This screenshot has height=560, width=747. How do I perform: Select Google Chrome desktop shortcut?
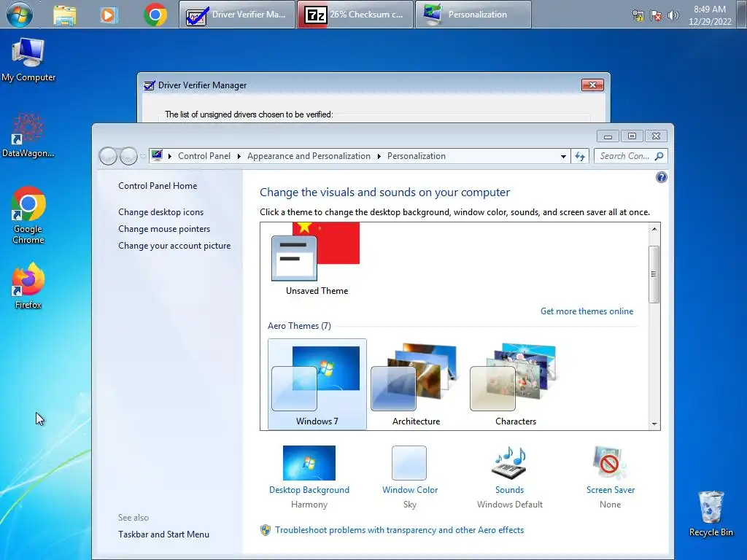(x=28, y=215)
